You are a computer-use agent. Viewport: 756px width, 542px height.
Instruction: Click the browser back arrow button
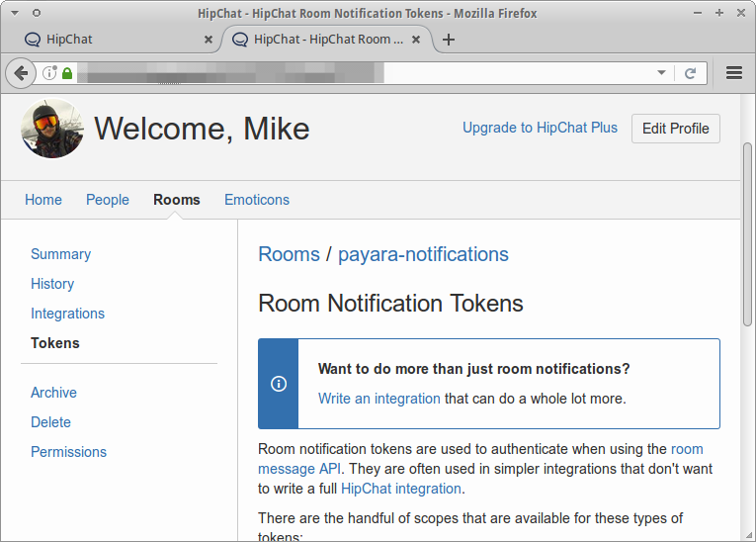(x=21, y=73)
